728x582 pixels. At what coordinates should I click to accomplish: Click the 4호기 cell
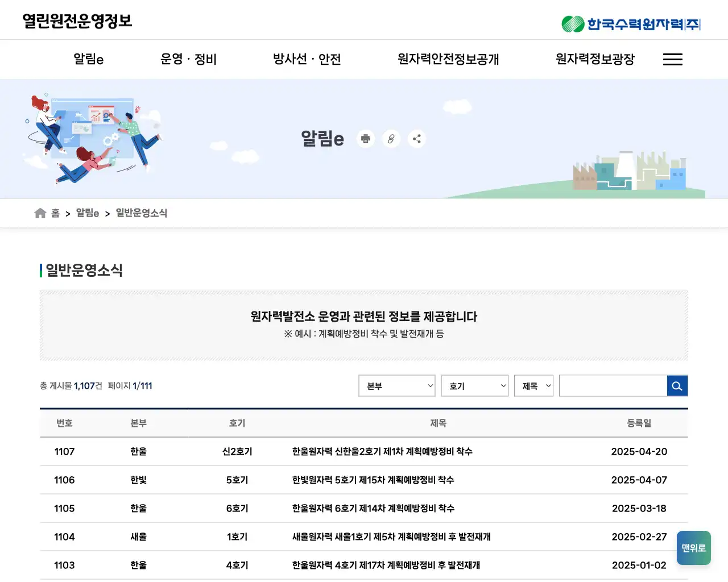(x=237, y=566)
